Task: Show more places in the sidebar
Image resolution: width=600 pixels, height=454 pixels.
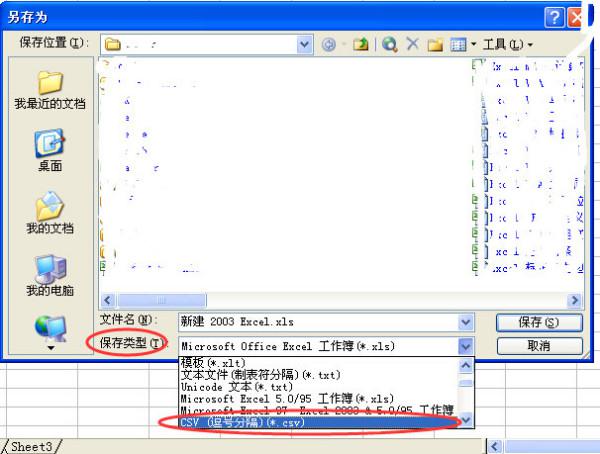Action: coord(51,348)
